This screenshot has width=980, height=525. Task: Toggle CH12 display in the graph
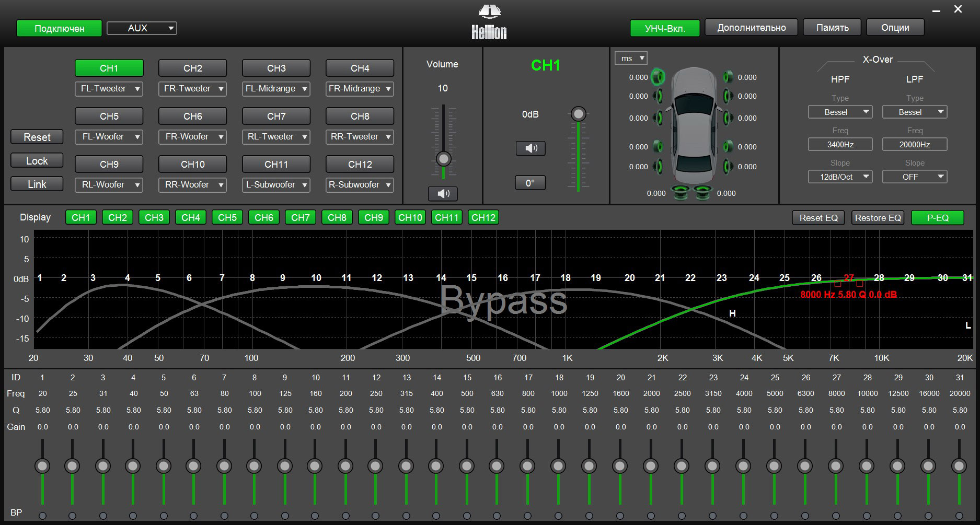(483, 217)
